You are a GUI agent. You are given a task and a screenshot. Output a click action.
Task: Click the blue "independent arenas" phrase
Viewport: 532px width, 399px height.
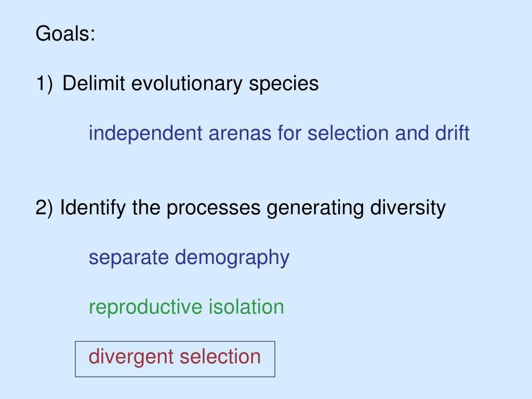[180, 134]
